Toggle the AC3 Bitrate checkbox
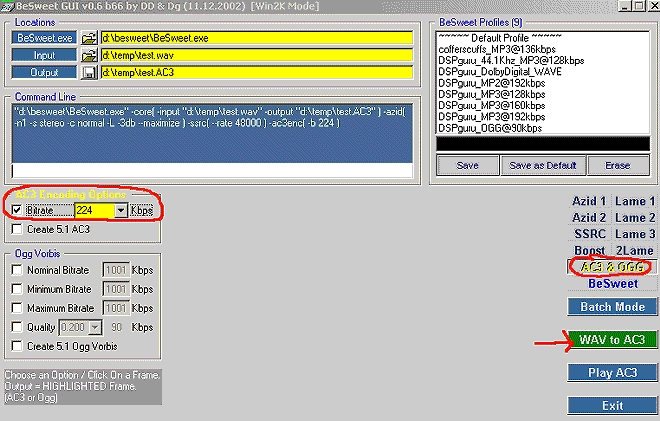 17,210
